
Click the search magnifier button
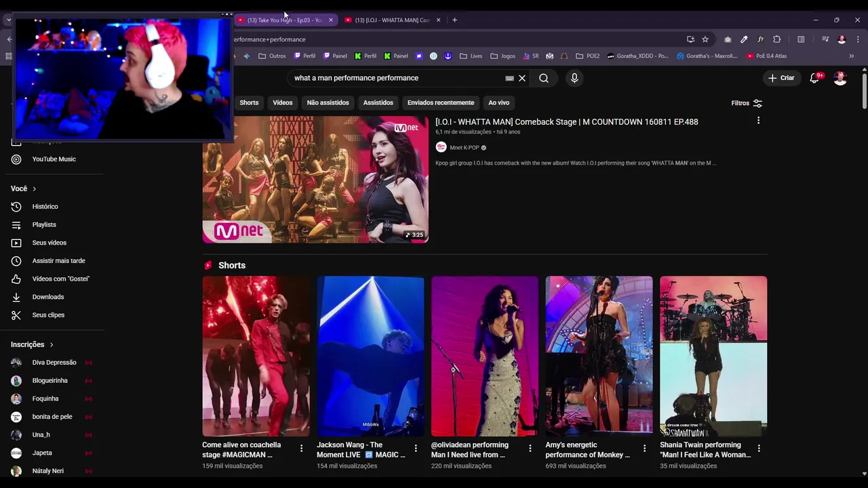coord(544,78)
